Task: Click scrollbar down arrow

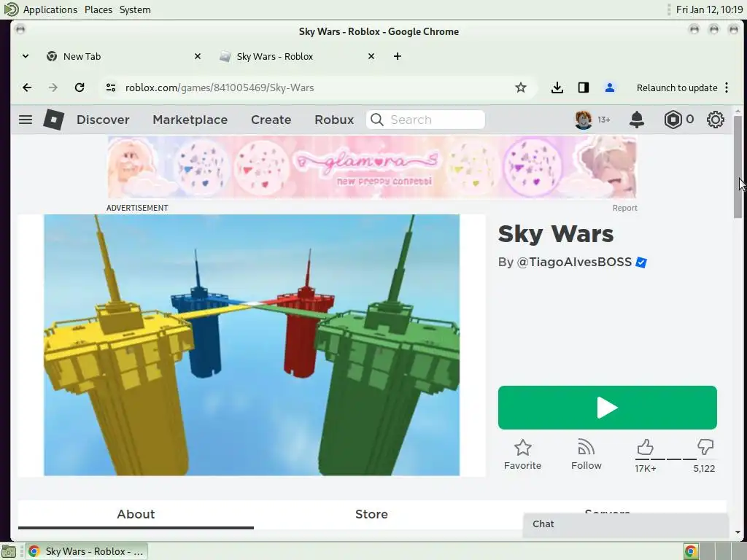Action: tap(738, 532)
